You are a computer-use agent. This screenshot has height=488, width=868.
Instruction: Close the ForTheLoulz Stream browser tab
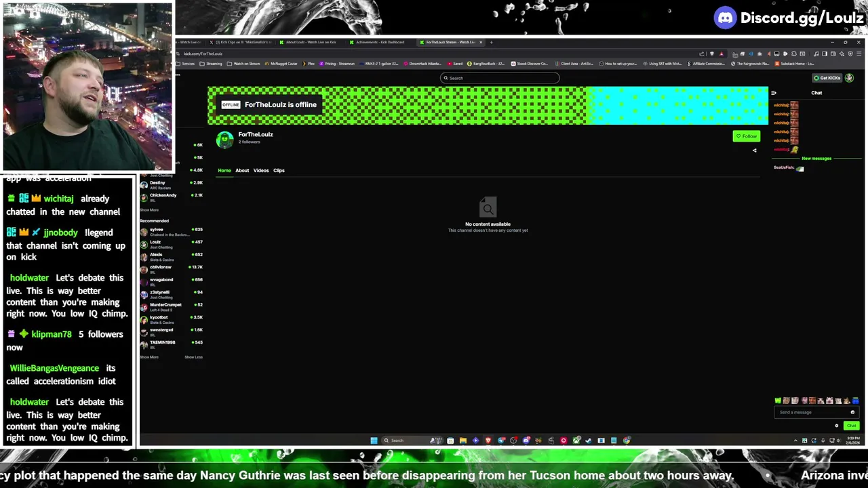coord(481,42)
